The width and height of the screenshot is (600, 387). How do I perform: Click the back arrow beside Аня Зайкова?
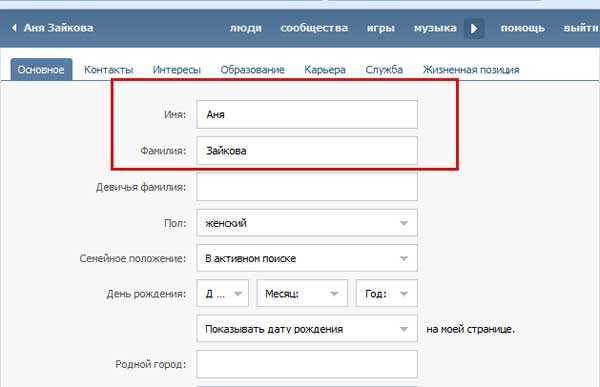(14, 28)
